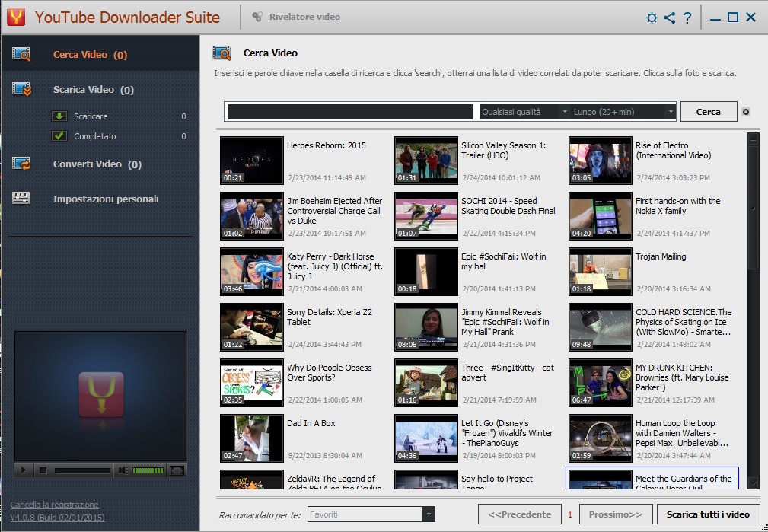Open Rivelatore video link
Screen dimensions: 768x532
304,17
